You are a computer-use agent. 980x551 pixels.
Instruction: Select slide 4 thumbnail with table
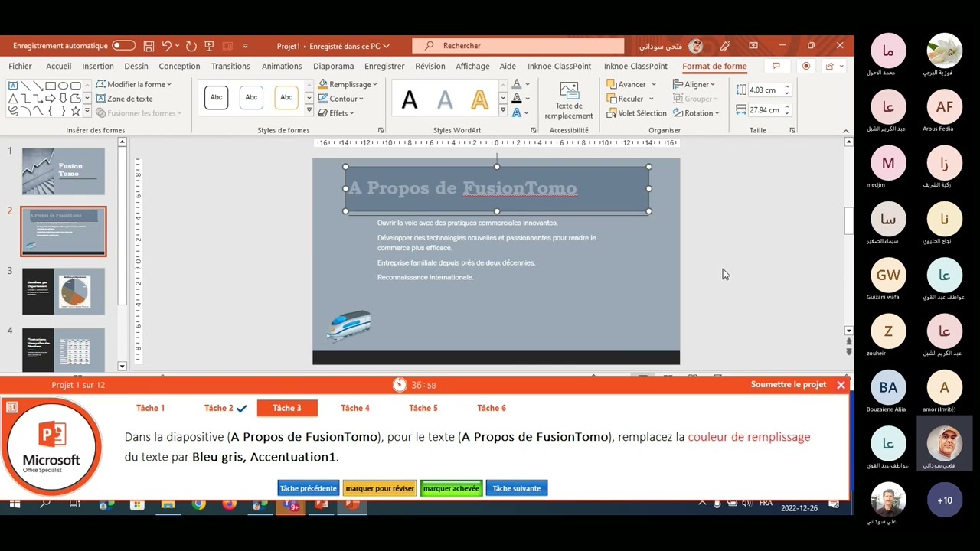coord(64,350)
